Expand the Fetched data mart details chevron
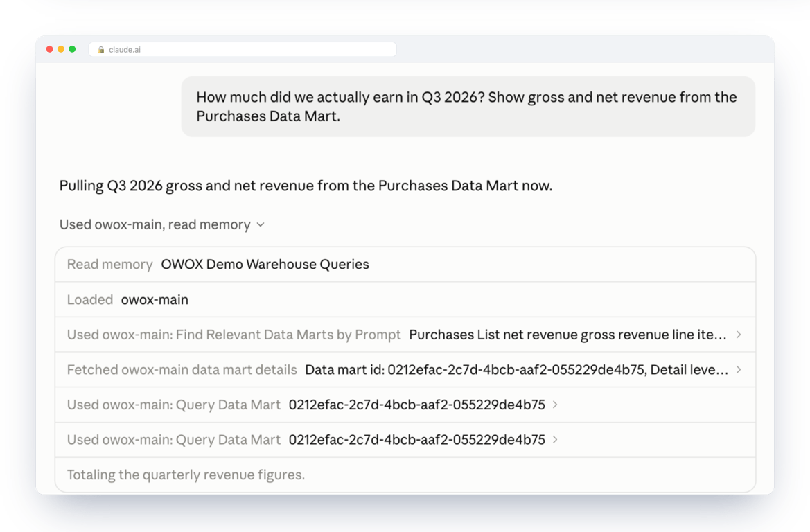Image resolution: width=810 pixels, height=532 pixels. [739, 370]
